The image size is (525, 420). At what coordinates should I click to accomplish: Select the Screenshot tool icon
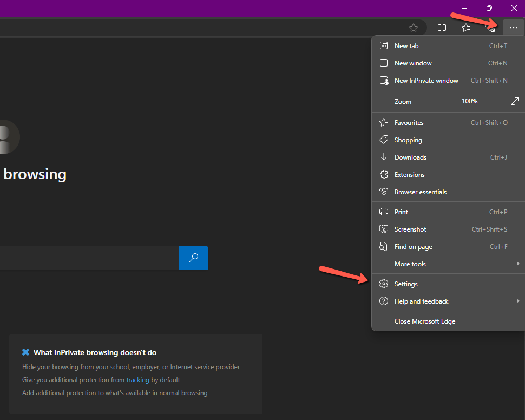(384, 229)
